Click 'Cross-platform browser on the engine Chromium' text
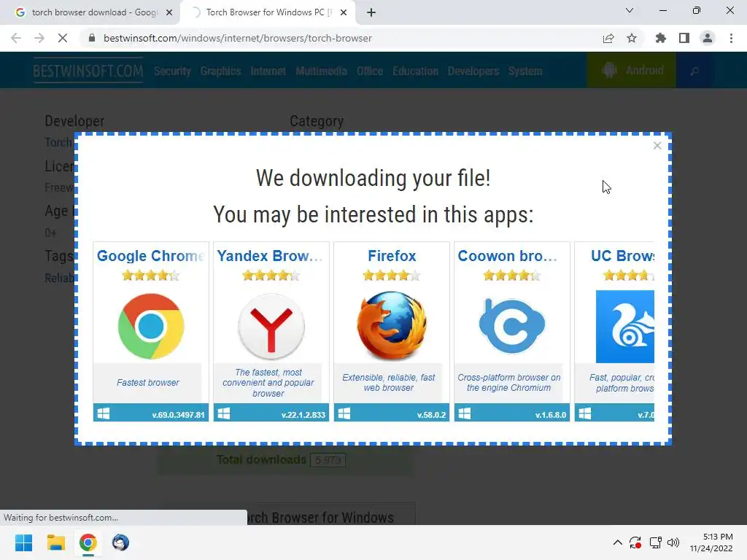Viewport: 747px width, 560px height. tap(508, 383)
